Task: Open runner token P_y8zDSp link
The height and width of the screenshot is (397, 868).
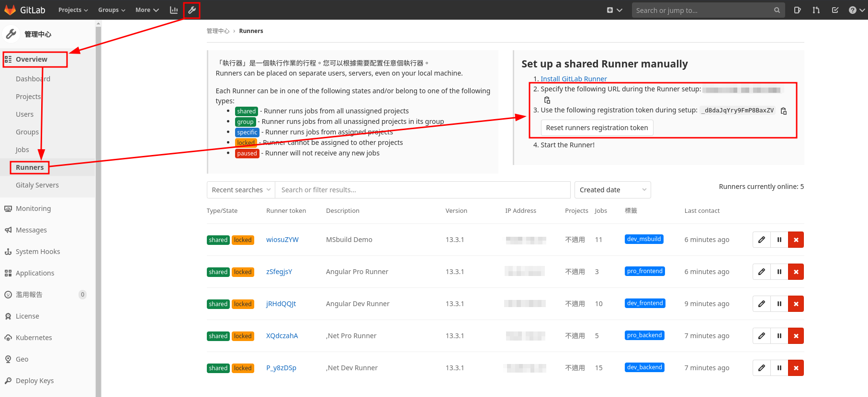Action: pos(281,368)
